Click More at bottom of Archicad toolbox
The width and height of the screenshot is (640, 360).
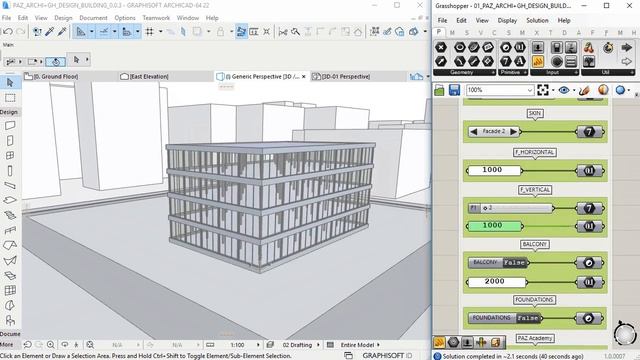(7, 344)
